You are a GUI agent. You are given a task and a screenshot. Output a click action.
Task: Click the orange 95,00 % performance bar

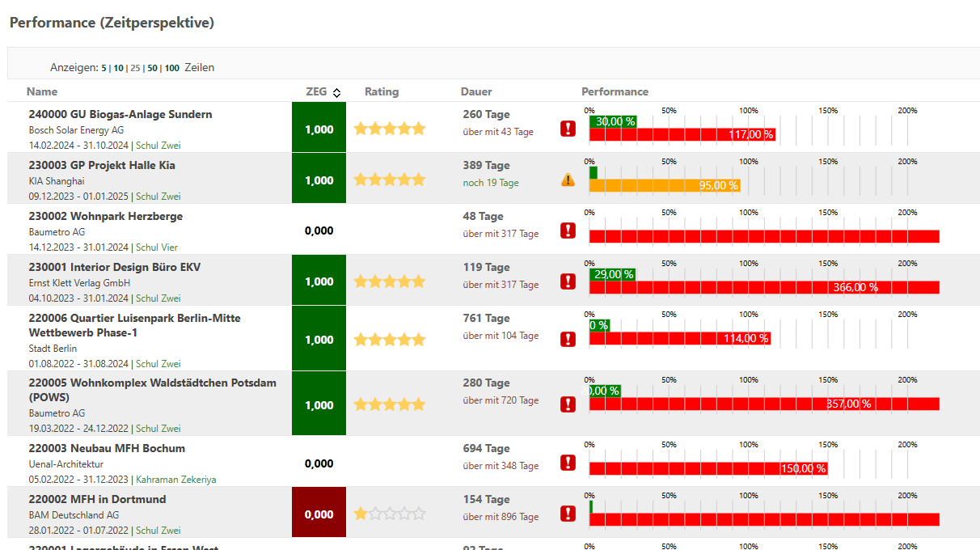[x=665, y=185]
